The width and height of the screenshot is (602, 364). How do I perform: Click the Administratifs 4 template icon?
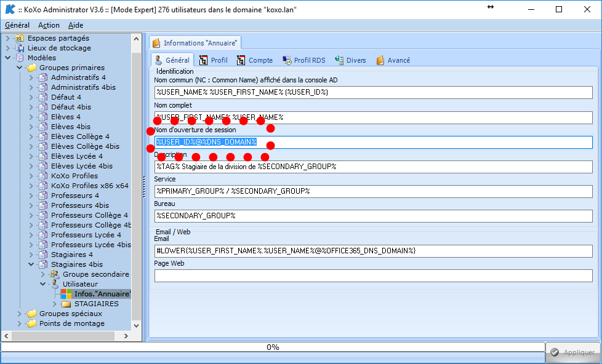(43, 77)
